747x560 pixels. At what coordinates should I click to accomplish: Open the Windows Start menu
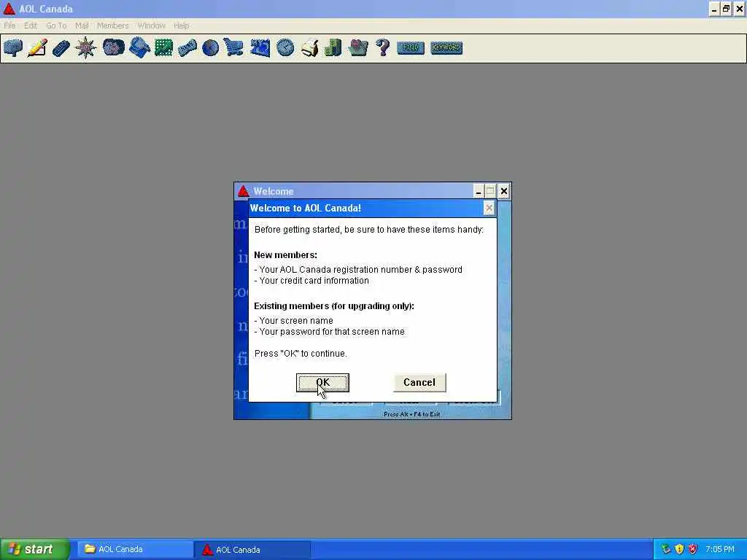click(34, 550)
